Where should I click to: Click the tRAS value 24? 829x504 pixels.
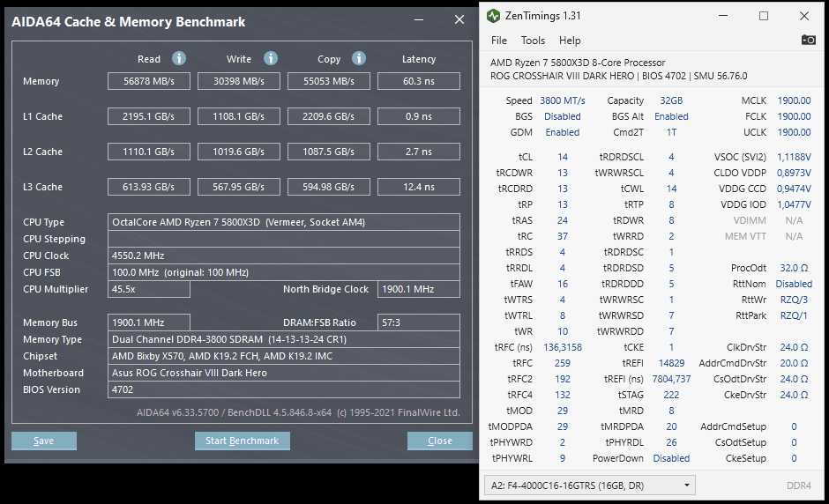(563, 220)
